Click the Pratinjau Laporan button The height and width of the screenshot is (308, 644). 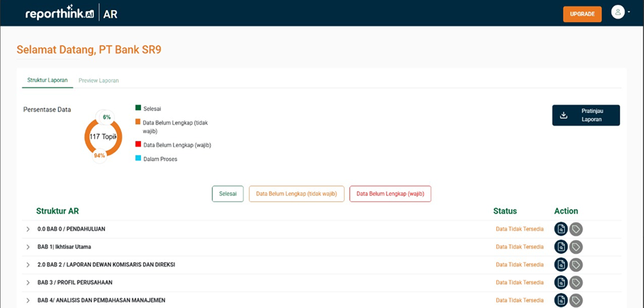pyautogui.click(x=586, y=115)
